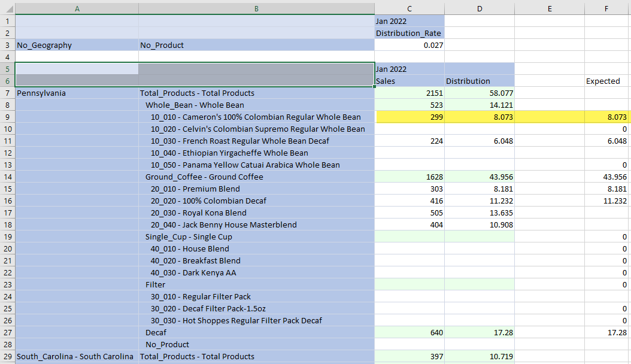Click the highlighted 299 sales cell

pos(409,117)
